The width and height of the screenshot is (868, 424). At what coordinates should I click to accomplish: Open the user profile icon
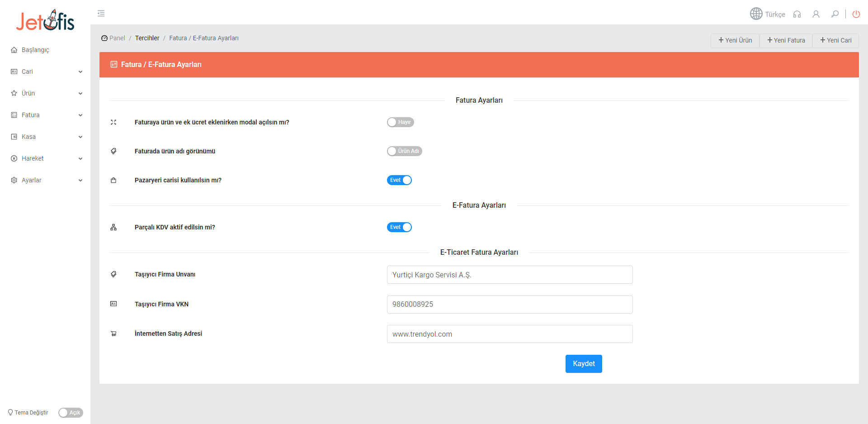pos(816,14)
